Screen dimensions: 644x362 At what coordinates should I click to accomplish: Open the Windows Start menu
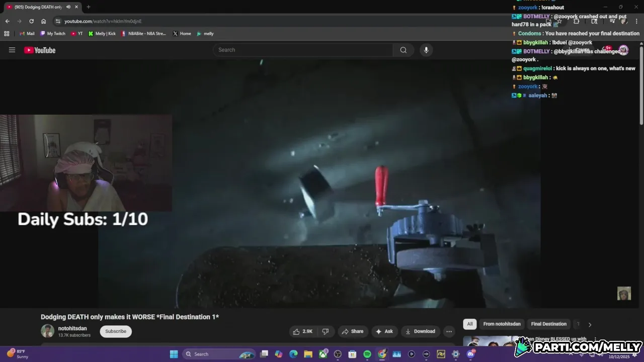174,354
